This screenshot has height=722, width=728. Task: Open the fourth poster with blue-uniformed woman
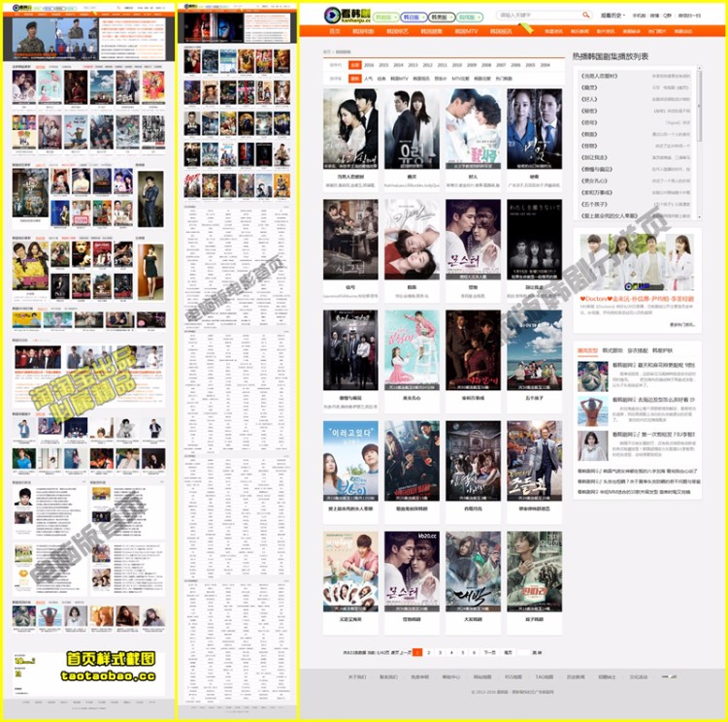click(535, 129)
